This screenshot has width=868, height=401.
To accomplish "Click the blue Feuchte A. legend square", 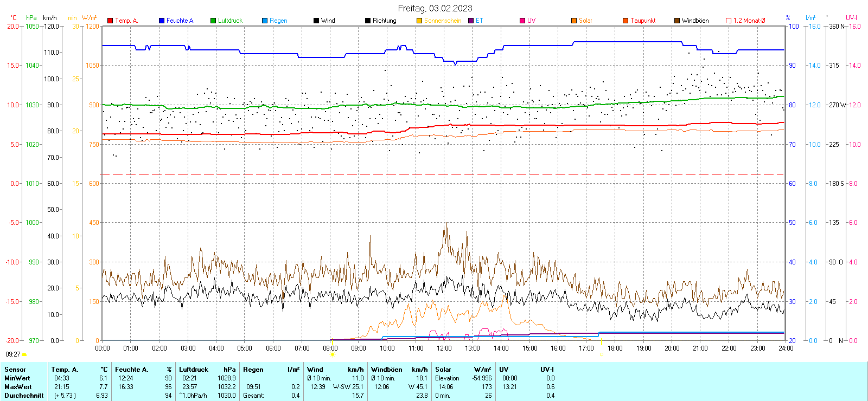I will point(162,21).
